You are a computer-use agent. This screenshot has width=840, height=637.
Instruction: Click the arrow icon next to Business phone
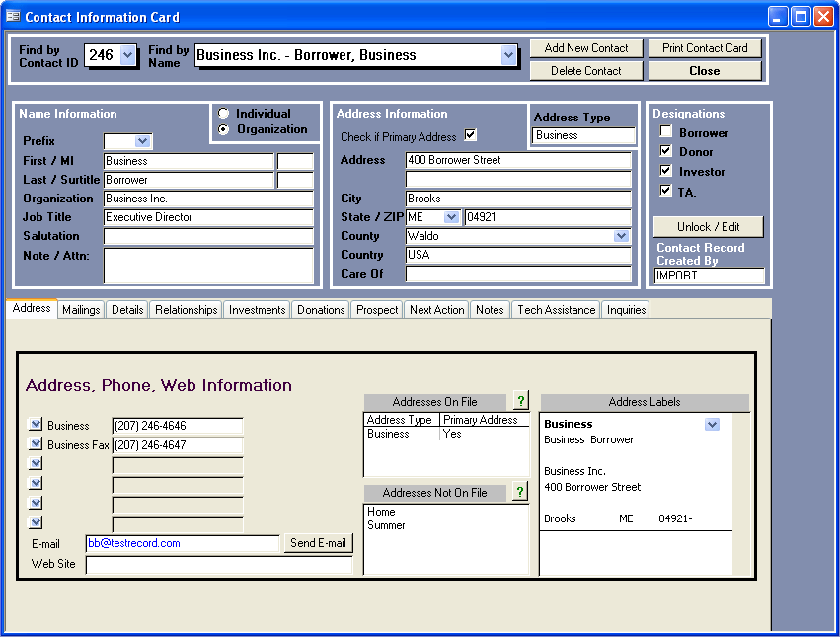(37, 425)
